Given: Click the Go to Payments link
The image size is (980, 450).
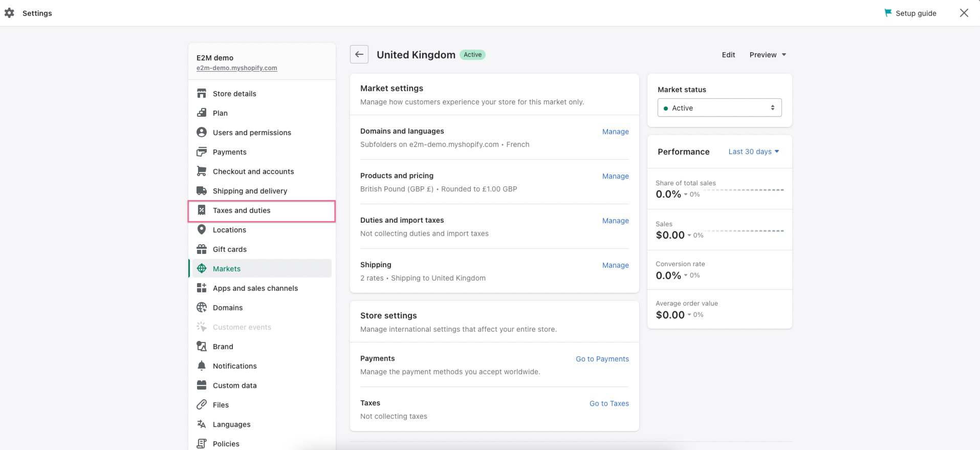Looking at the screenshot, I should (x=602, y=359).
